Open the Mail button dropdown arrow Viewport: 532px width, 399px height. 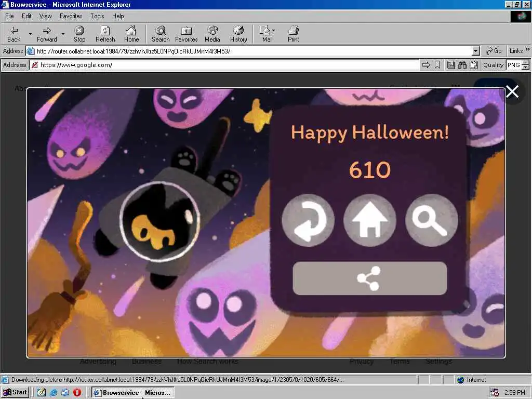point(273,31)
